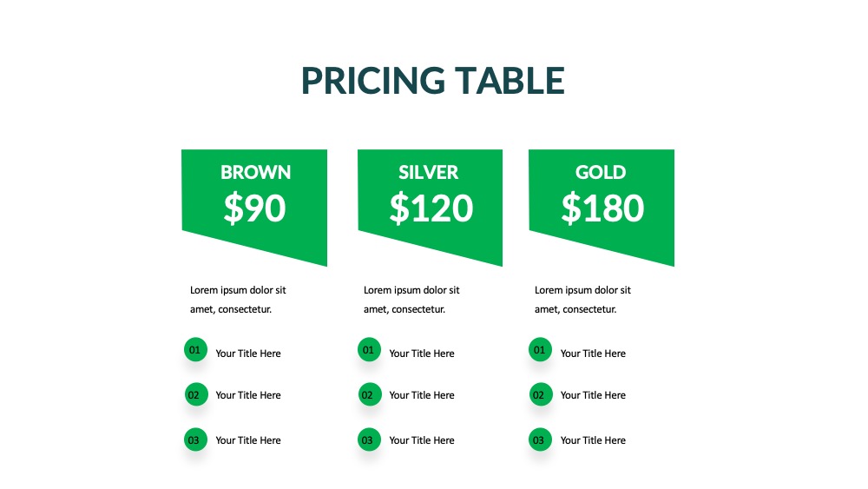Click the PRICING TABLE heading
The height and width of the screenshot is (489, 868).
(433, 81)
